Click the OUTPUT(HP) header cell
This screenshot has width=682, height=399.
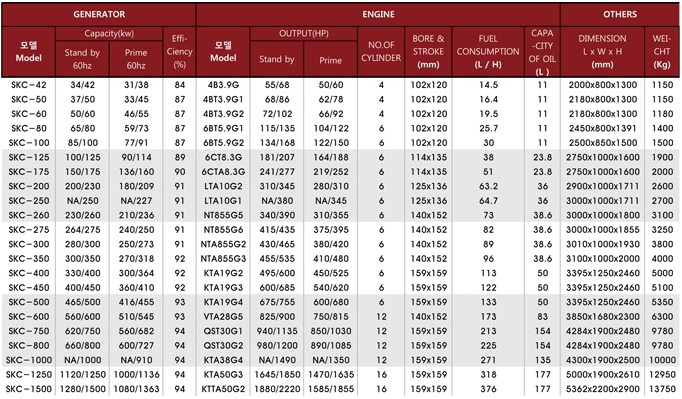tap(304, 34)
